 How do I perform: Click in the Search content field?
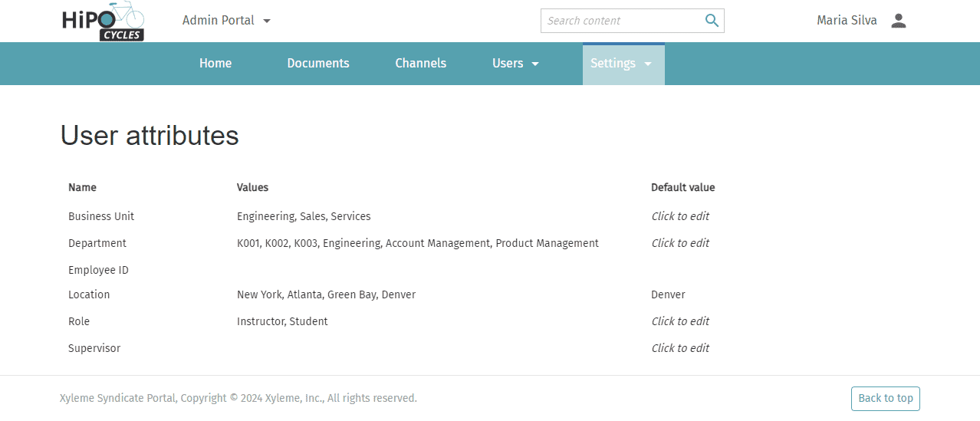coord(621,21)
